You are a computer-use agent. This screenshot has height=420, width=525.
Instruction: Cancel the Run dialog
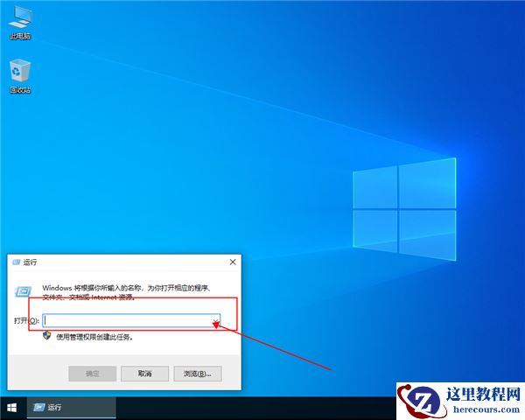(x=144, y=374)
